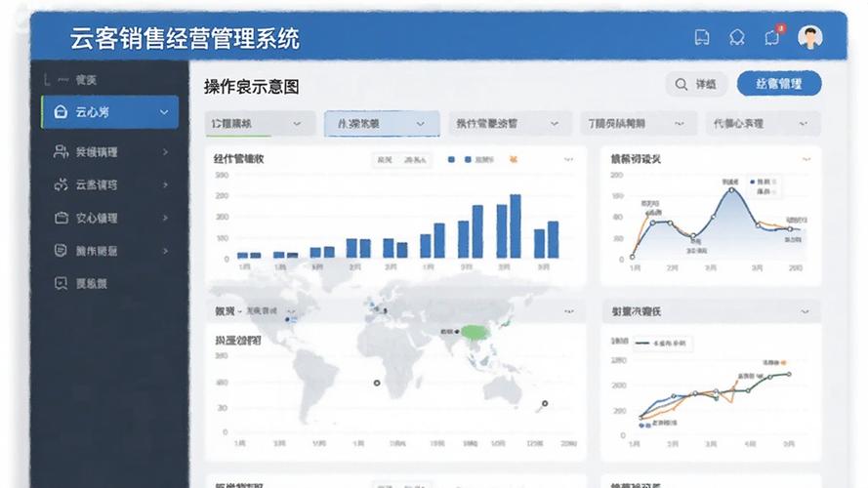Viewport: 868px width, 488px height.
Task: Click the user avatar in header
Action: pyautogui.click(x=809, y=37)
